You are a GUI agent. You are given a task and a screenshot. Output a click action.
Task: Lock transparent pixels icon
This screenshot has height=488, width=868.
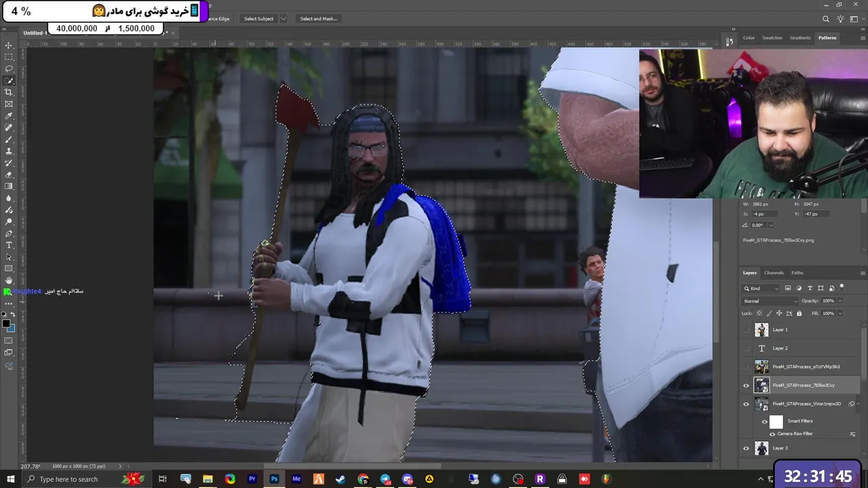pyautogui.click(x=759, y=313)
